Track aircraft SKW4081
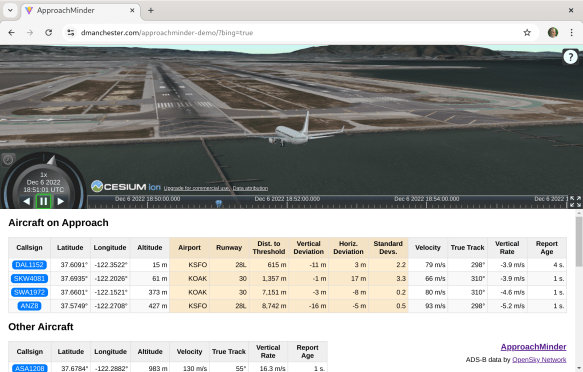Viewport: 583px width, 372px height. pyautogui.click(x=29, y=278)
